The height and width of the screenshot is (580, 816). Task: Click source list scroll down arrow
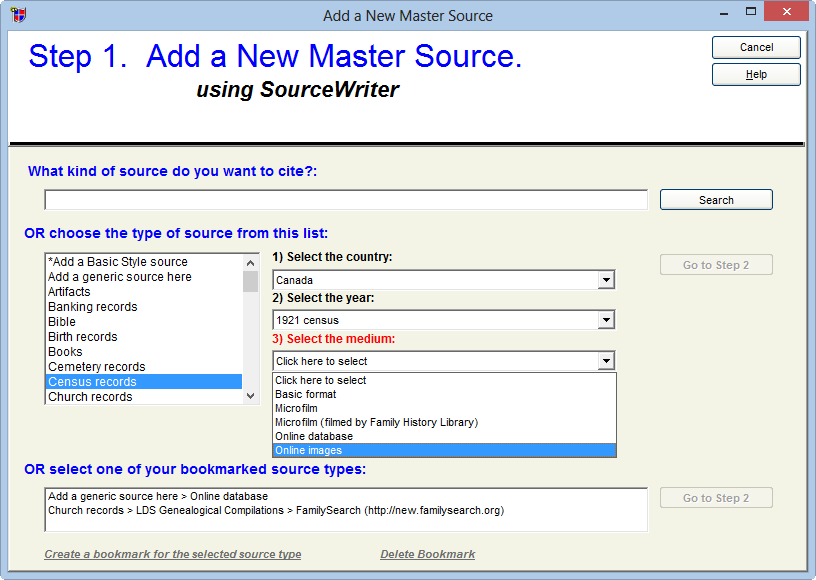point(250,396)
